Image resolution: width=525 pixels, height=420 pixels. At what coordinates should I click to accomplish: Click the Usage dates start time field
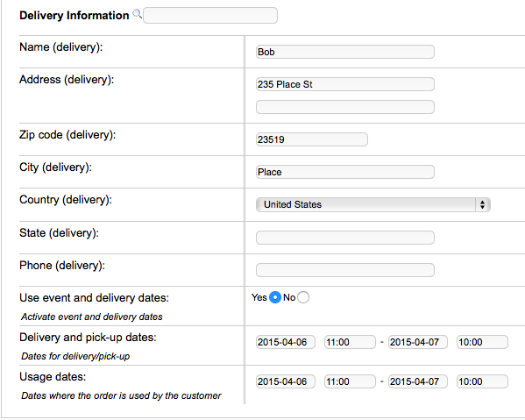tap(350, 381)
